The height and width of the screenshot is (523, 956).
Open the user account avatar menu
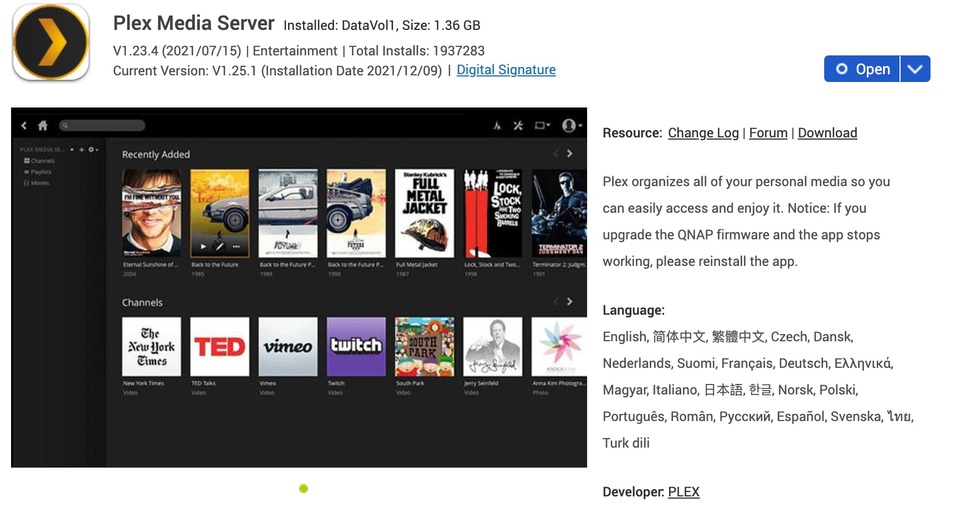click(571, 126)
